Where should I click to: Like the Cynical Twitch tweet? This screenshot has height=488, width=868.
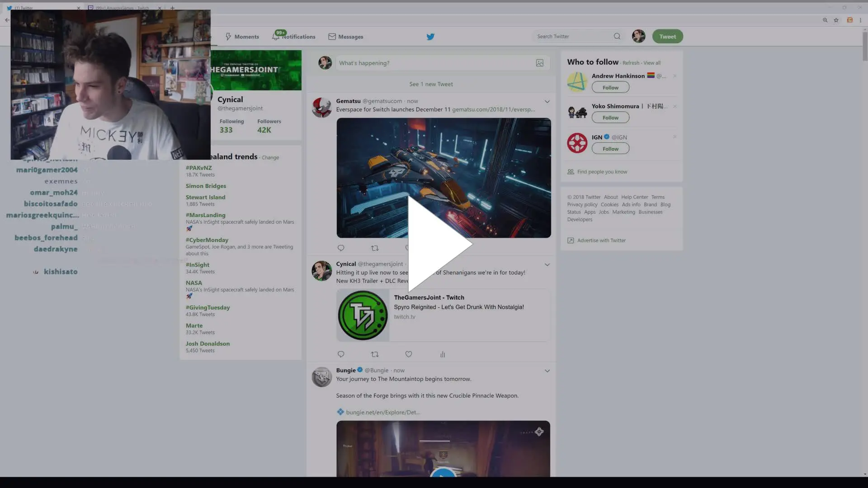(x=409, y=354)
